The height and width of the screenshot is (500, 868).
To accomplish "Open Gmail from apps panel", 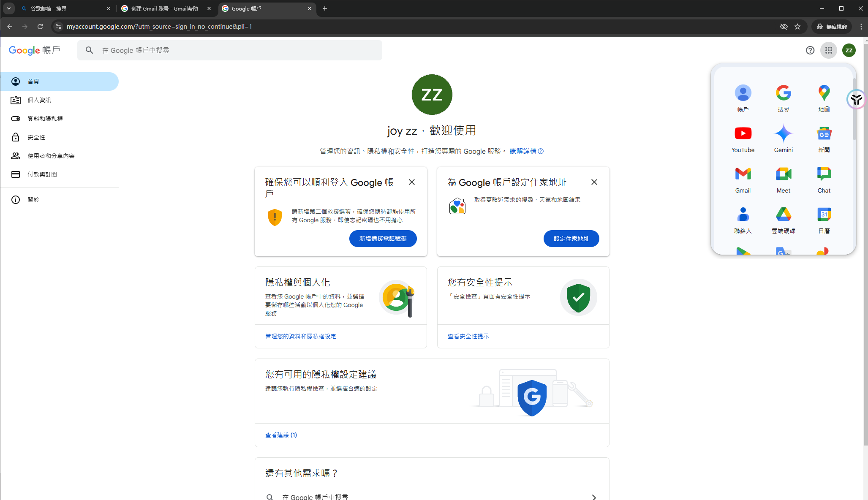I will coord(743,179).
